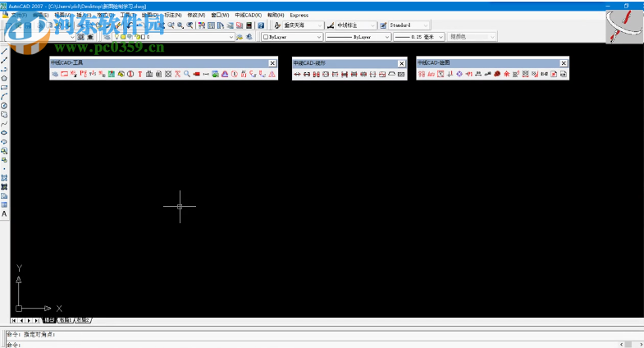Click the Help question mark icon

click(x=261, y=25)
